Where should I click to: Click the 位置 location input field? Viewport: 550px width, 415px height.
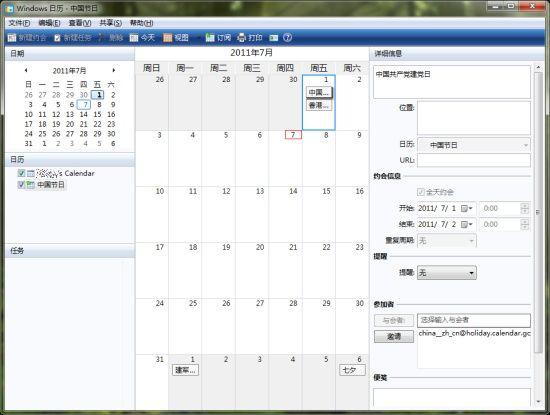[x=474, y=118]
